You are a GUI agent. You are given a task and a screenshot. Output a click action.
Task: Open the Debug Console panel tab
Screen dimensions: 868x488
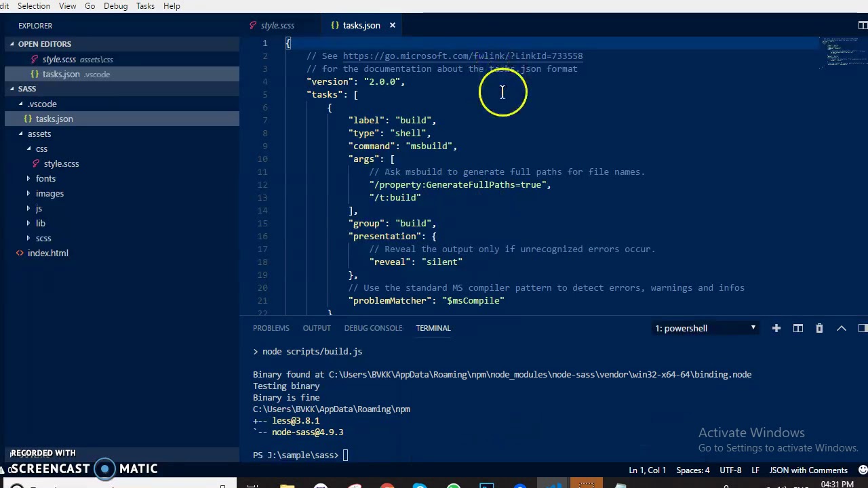click(x=373, y=328)
